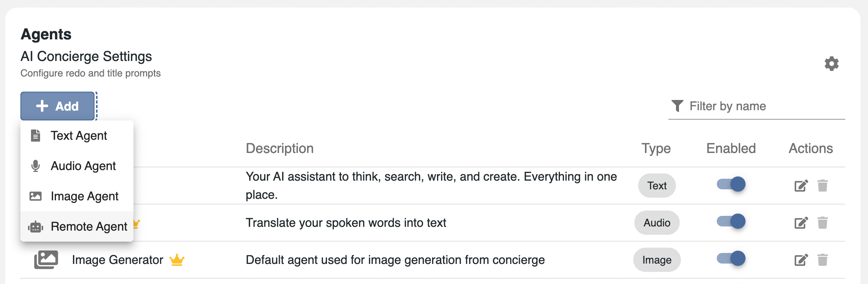Edit the Image Generator agent
This screenshot has width=868, height=284.
tap(801, 260)
